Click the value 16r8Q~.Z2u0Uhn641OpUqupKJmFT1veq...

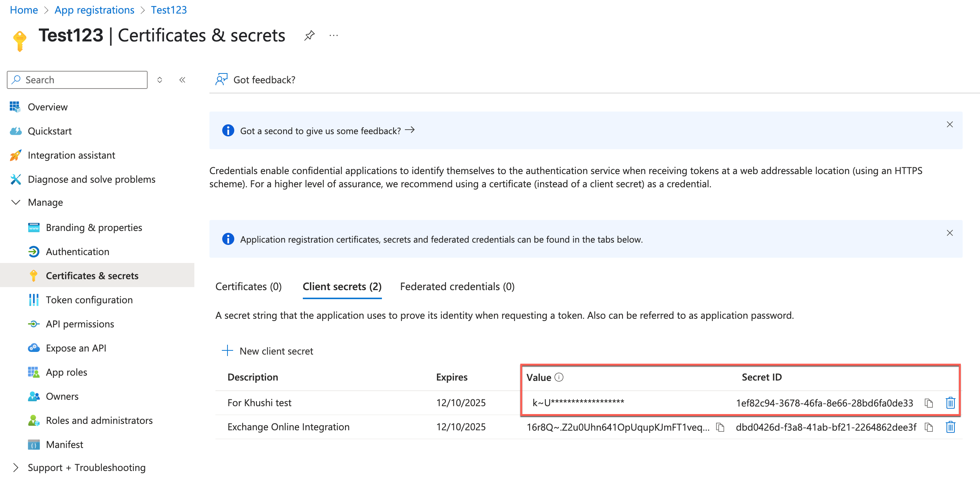click(618, 428)
